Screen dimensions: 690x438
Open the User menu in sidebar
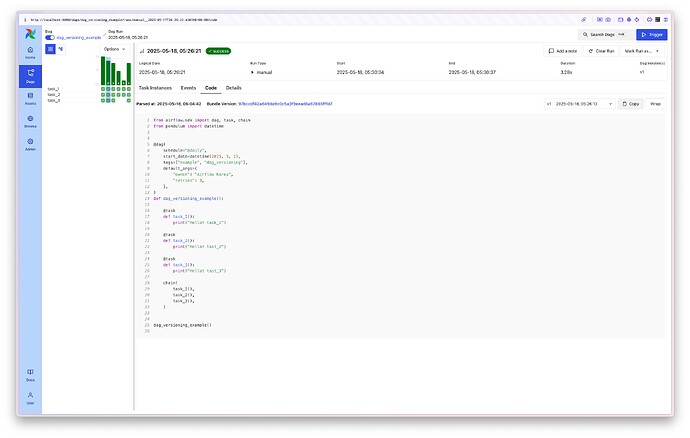[30, 397]
